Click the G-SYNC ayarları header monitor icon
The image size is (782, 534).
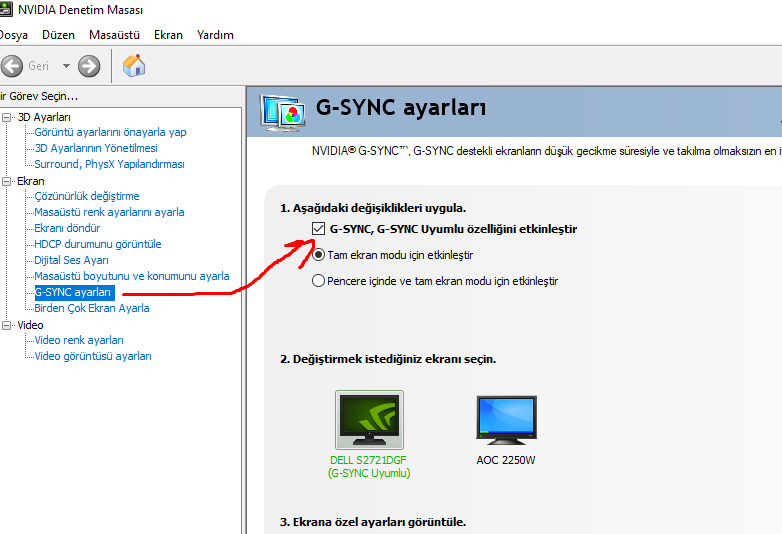(282, 113)
